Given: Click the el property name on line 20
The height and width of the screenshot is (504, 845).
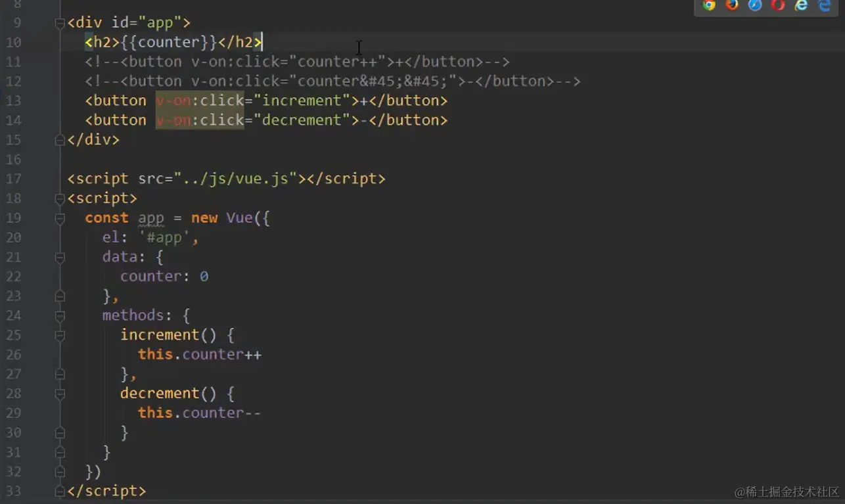Looking at the screenshot, I should [111, 237].
